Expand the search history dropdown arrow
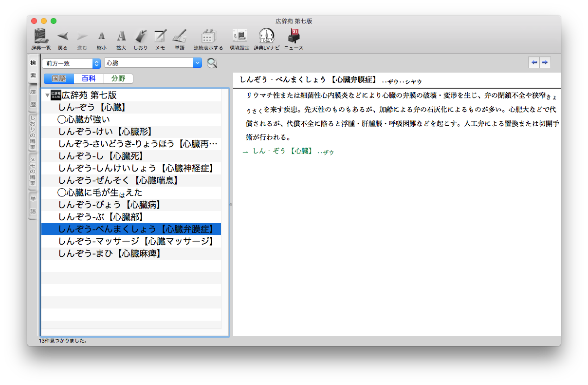 tap(197, 63)
